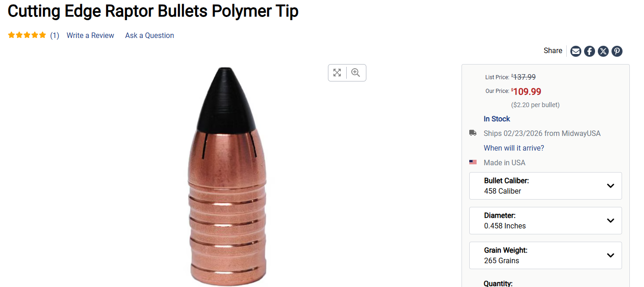Expand product image to fullscreen

coord(337,73)
